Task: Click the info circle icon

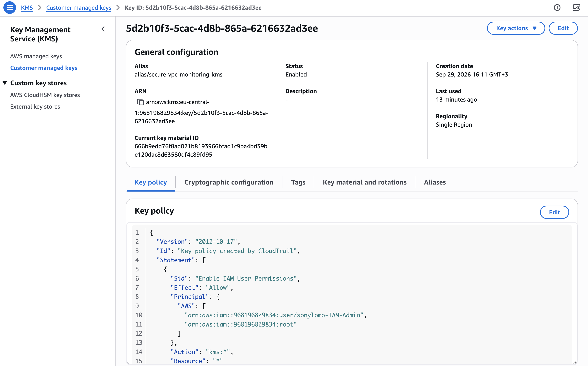Action: (557, 8)
